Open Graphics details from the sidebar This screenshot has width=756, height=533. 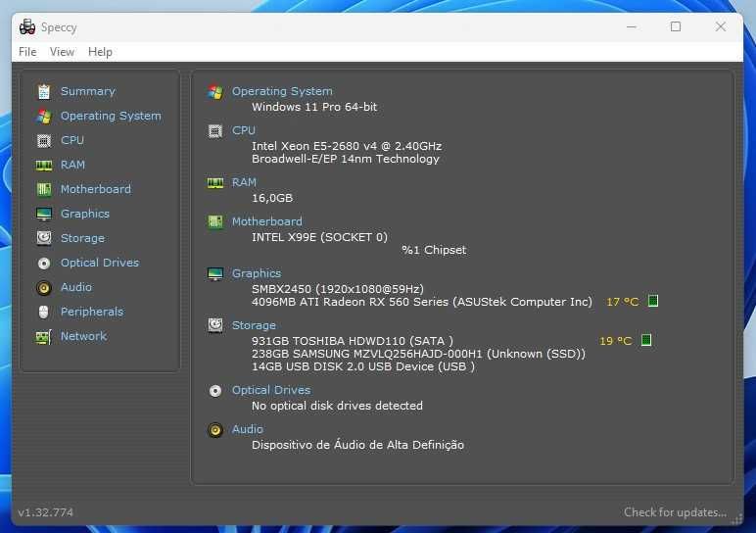click(85, 214)
